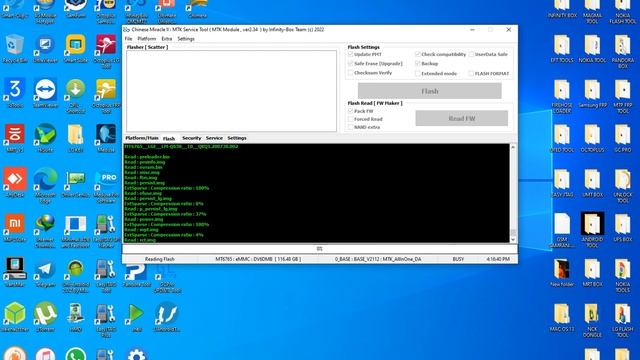Enable the UserData Safe checkbox

pos(471,54)
